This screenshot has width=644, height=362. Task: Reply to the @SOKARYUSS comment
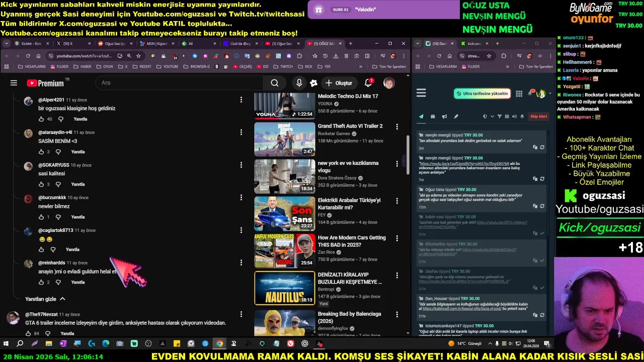tap(78, 185)
